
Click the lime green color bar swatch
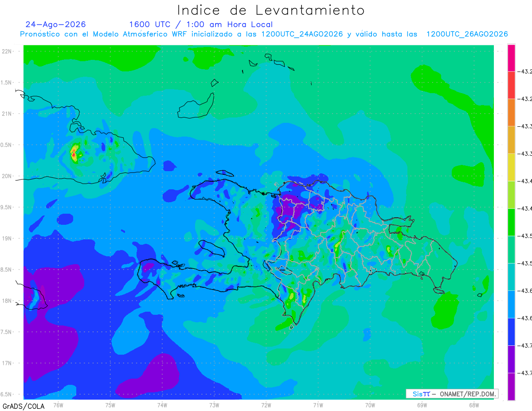click(x=511, y=195)
